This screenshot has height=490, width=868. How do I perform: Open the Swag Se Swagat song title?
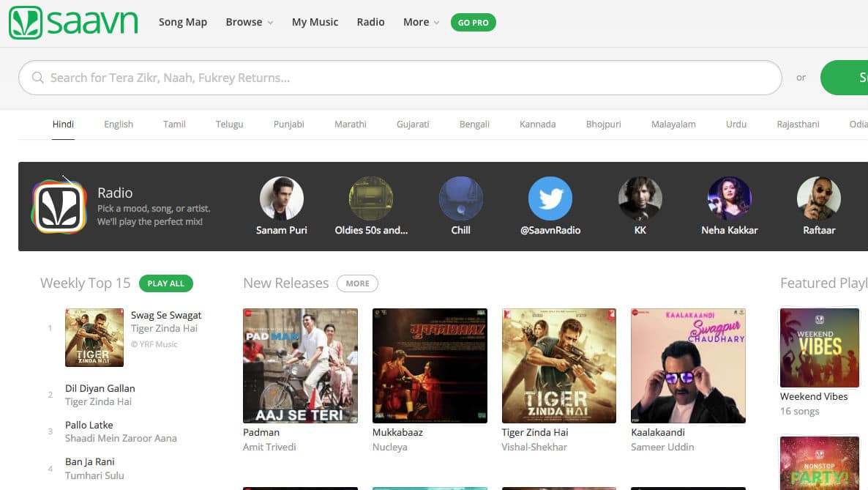pyautogui.click(x=166, y=315)
